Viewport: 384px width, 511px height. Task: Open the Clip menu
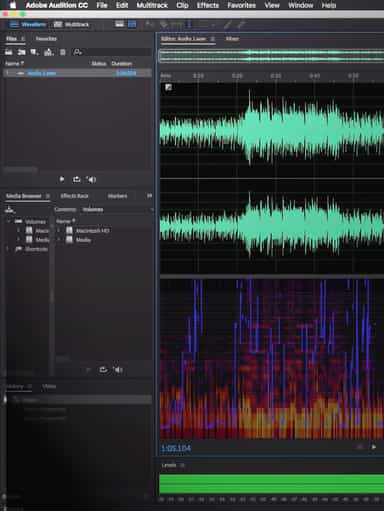(x=182, y=5)
